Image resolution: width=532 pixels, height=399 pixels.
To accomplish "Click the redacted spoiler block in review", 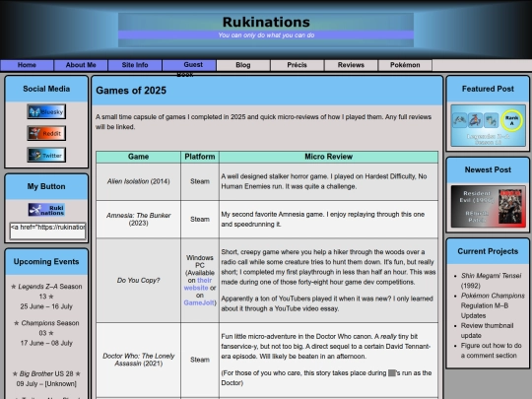I will point(392,373).
